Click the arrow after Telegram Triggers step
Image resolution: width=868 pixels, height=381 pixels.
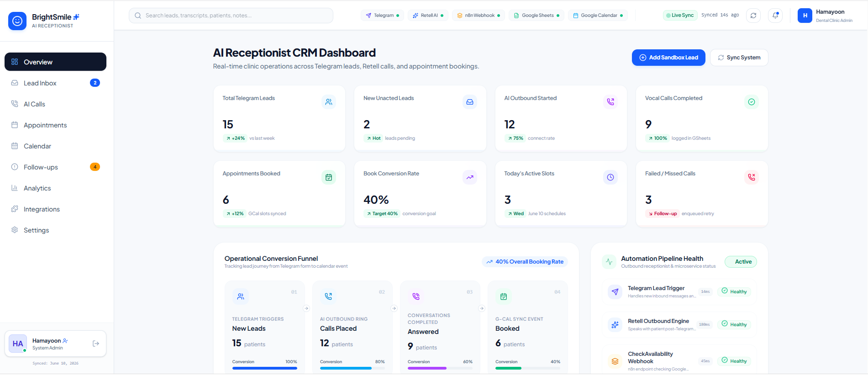[x=306, y=308]
